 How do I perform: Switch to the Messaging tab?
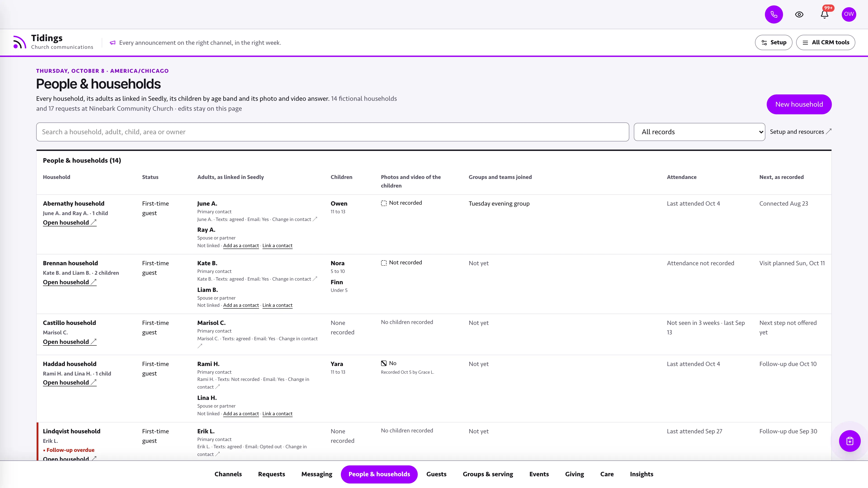click(317, 474)
